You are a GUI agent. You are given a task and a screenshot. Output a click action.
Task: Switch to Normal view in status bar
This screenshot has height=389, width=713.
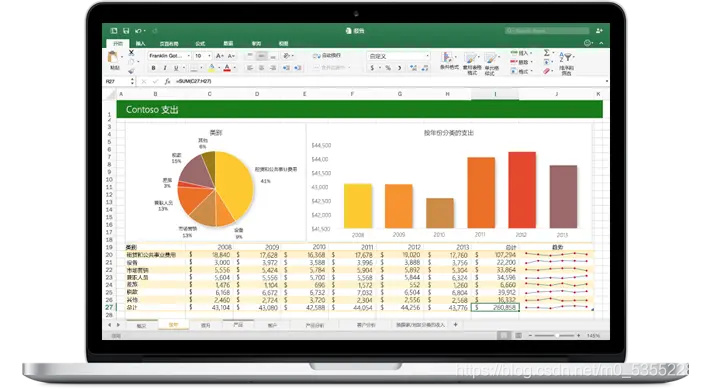point(503,335)
